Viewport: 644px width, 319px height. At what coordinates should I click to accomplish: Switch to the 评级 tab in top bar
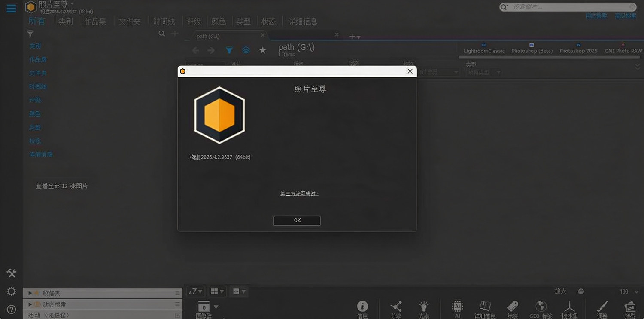194,21
